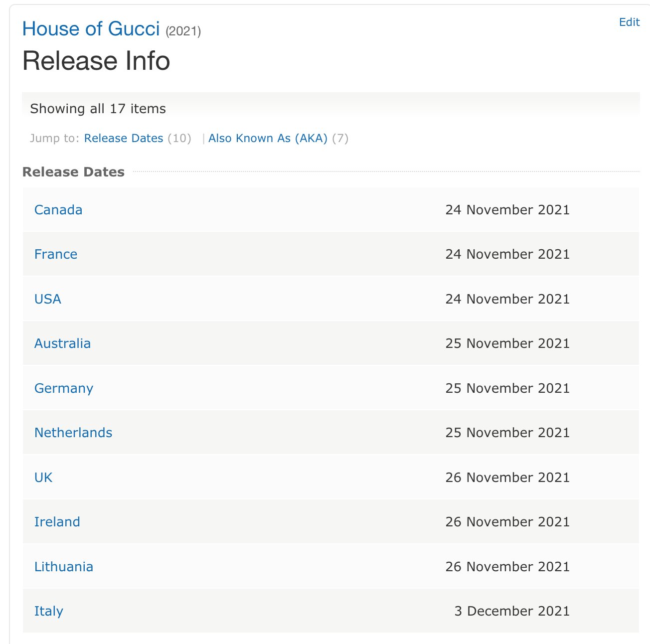Open the Lithuania country link
Viewport: 650px width, 644px height.
pos(64,567)
